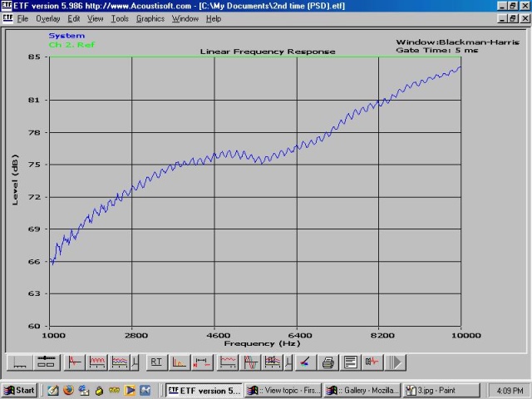The height and width of the screenshot is (399, 532).
Task: Open the Overlay menu
Action: (48, 18)
